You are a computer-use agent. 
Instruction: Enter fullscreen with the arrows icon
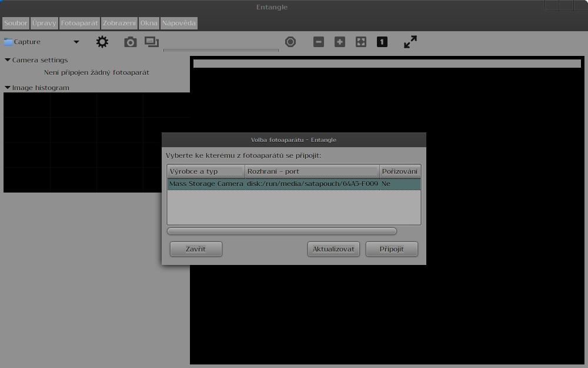(x=410, y=42)
